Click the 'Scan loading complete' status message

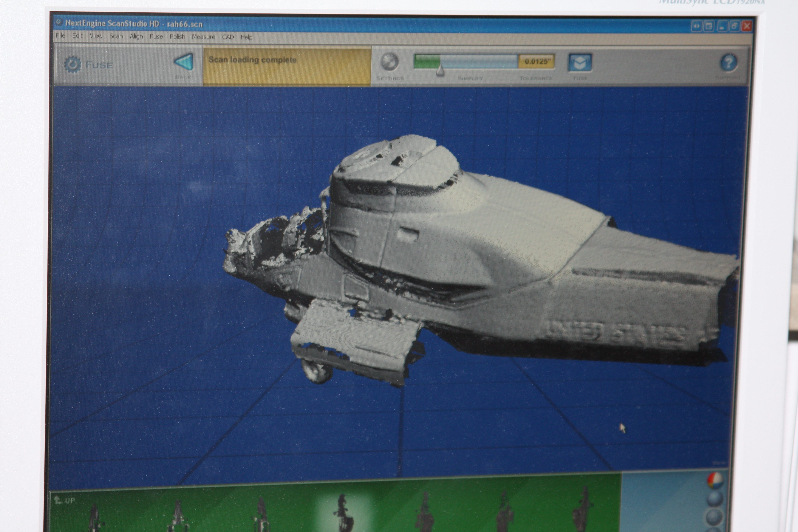252,60
